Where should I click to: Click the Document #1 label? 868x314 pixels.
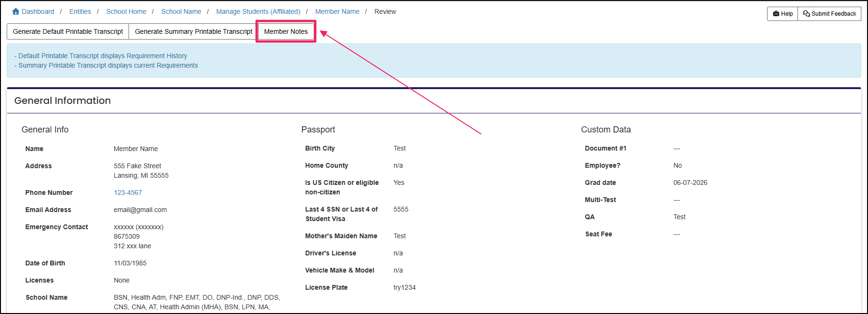[605, 148]
